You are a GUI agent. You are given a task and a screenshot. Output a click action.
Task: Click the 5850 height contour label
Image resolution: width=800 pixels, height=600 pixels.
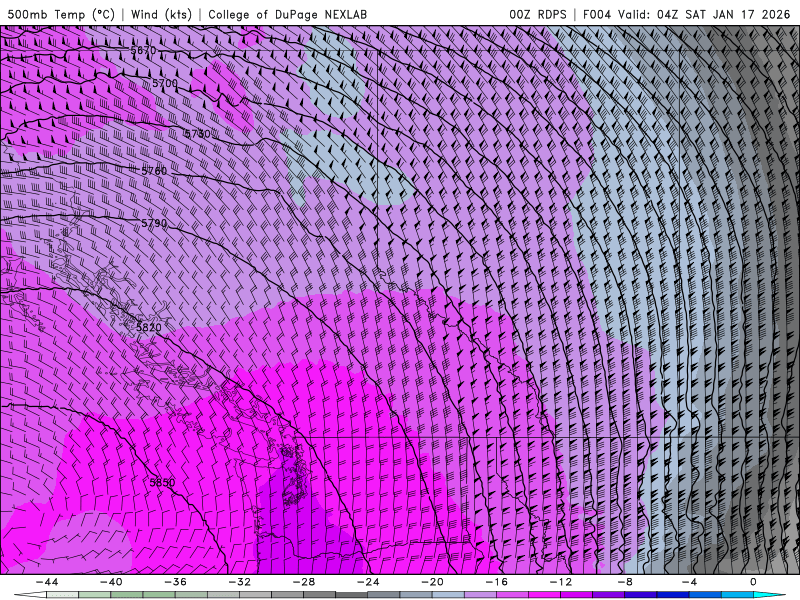point(162,482)
